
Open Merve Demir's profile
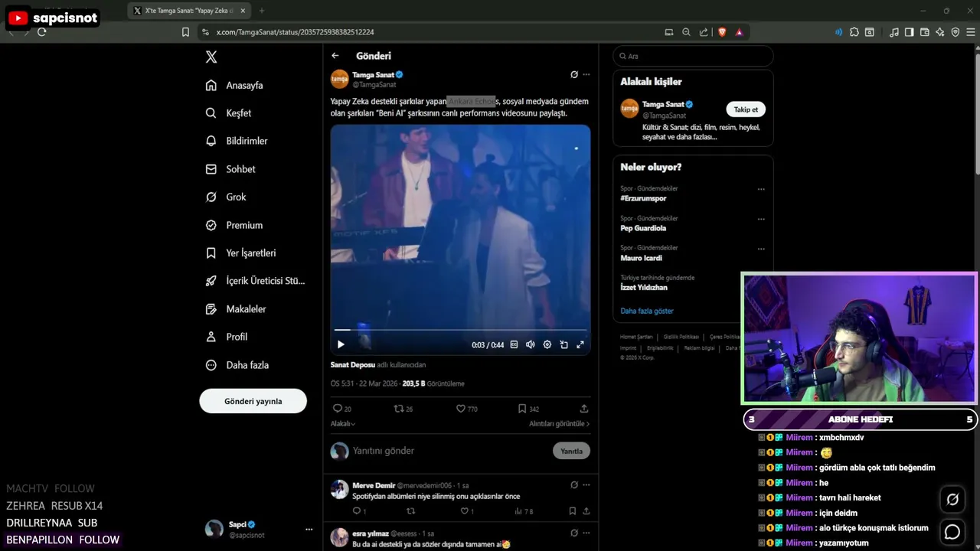point(374,485)
